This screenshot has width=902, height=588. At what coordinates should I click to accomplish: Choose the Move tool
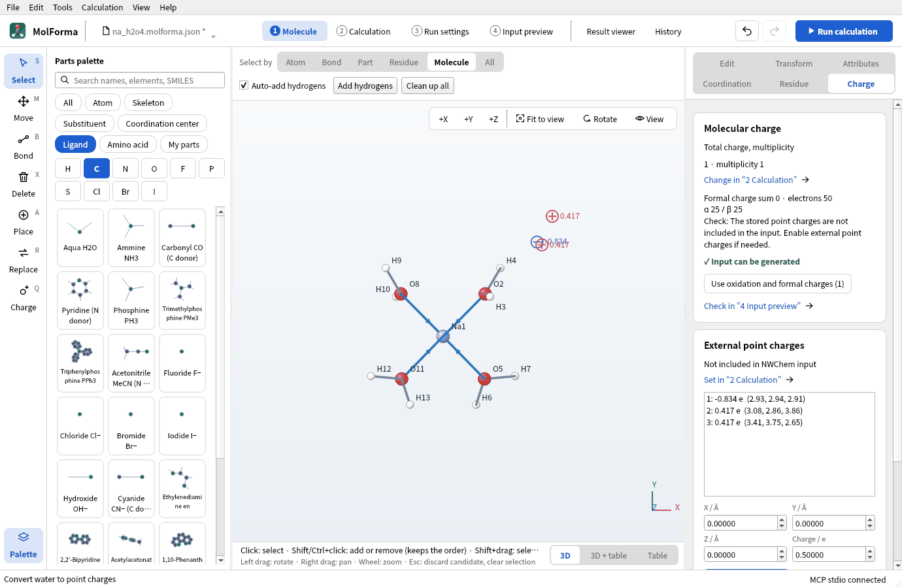pyautogui.click(x=24, y=108)
